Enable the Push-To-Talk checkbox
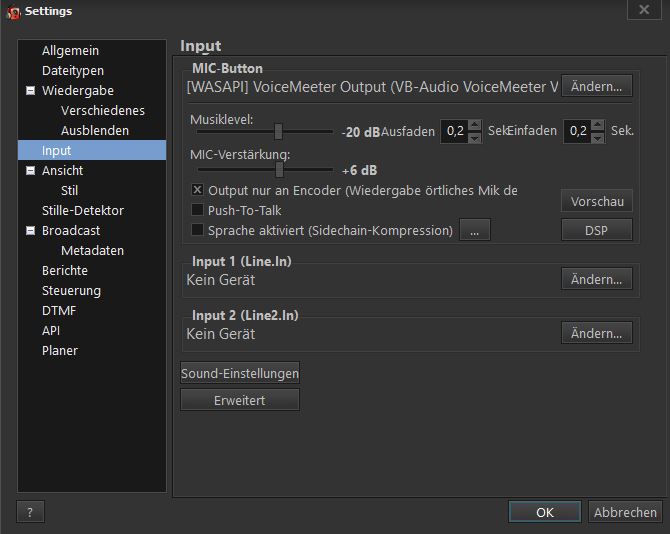670x534 pixels. [x=197, y=210]
